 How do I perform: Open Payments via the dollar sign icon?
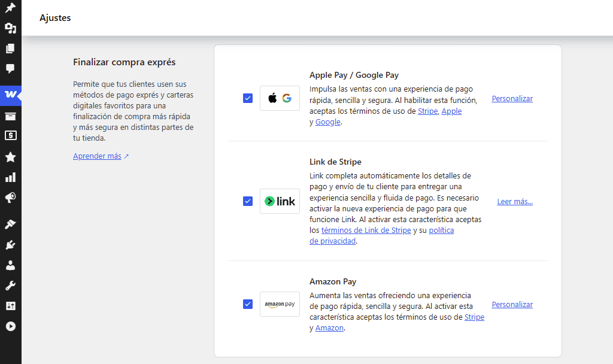click(x=11, y=135)
